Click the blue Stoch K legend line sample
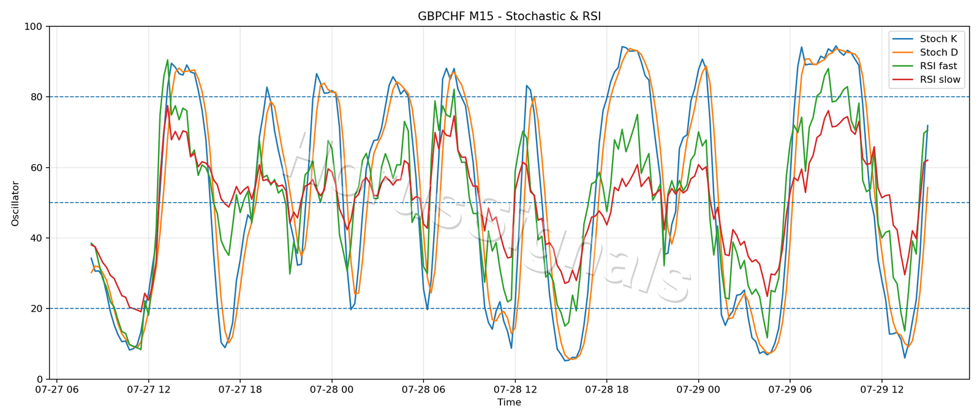This screenshot has height=420, width=980. [903, 39]
